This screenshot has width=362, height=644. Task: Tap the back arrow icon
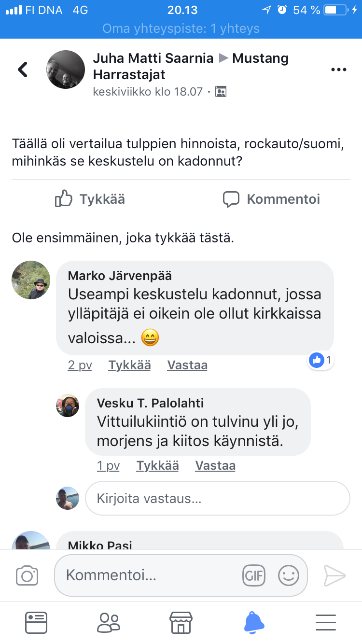coord(23,70)
